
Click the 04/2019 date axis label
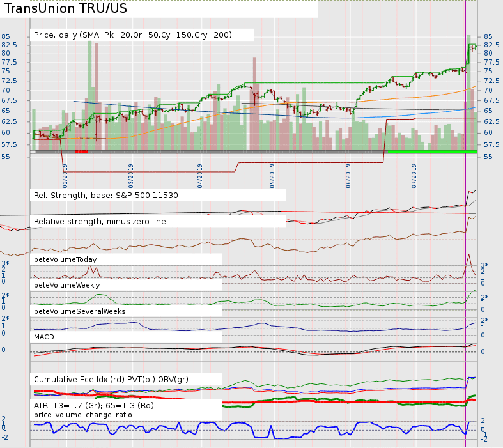[x=200, y=176]
